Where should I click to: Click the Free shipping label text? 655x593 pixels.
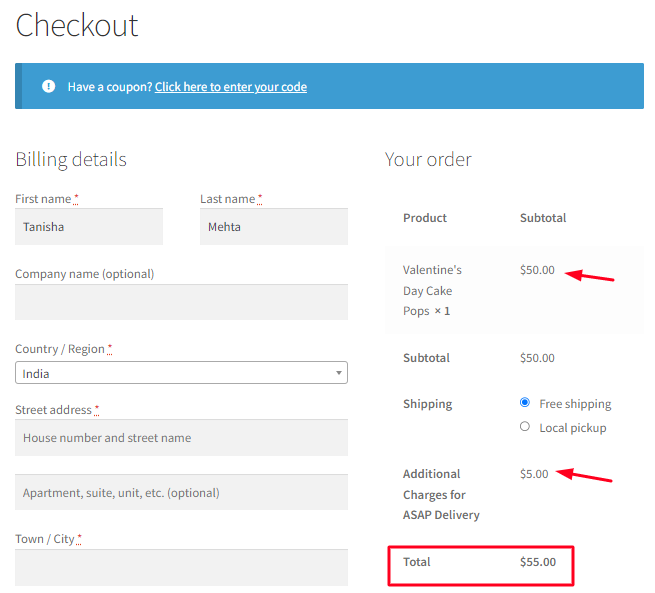[x=575, y=404]
